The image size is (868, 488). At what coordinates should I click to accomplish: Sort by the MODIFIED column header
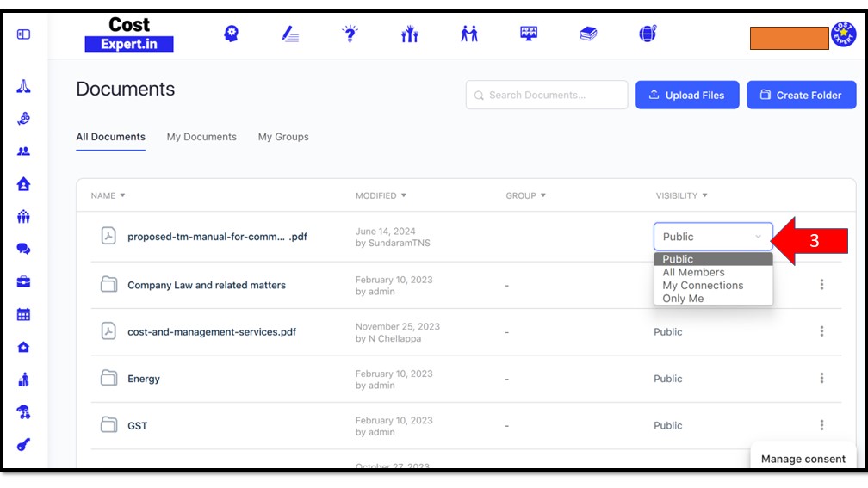pos(381,195)
